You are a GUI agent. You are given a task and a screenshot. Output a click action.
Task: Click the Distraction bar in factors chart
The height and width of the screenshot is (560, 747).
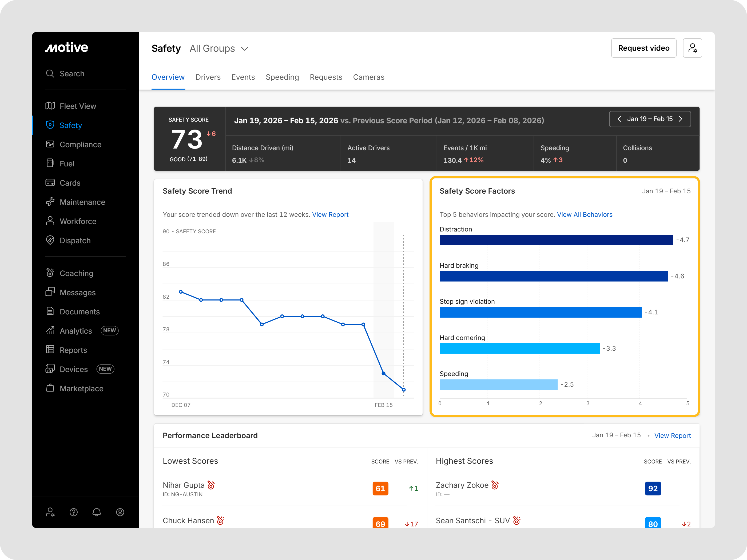556,240
